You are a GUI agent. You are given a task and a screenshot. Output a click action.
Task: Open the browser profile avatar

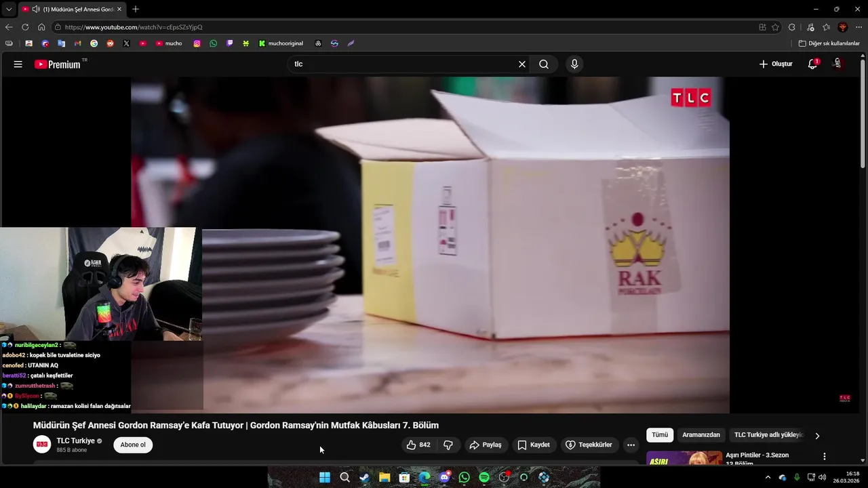tap(843, 27)
